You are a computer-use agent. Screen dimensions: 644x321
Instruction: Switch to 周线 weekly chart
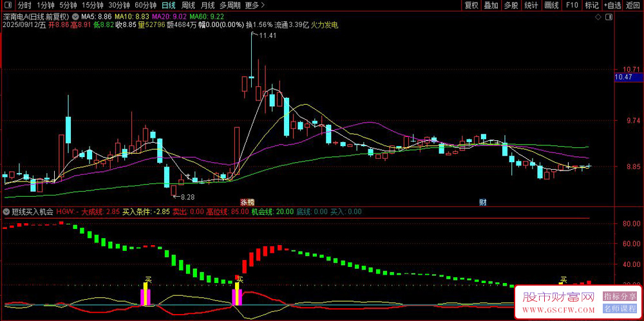click(187, 5)
